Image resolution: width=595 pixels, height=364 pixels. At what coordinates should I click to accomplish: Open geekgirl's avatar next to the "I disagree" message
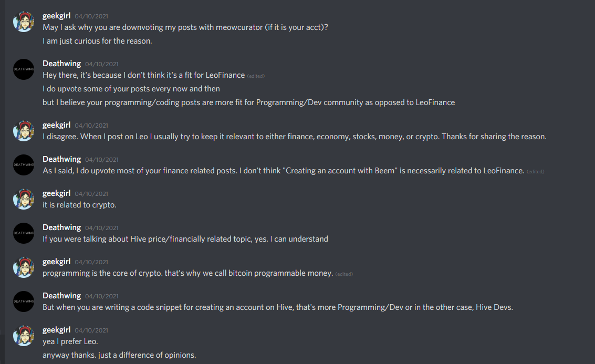[x=24, y=131]
